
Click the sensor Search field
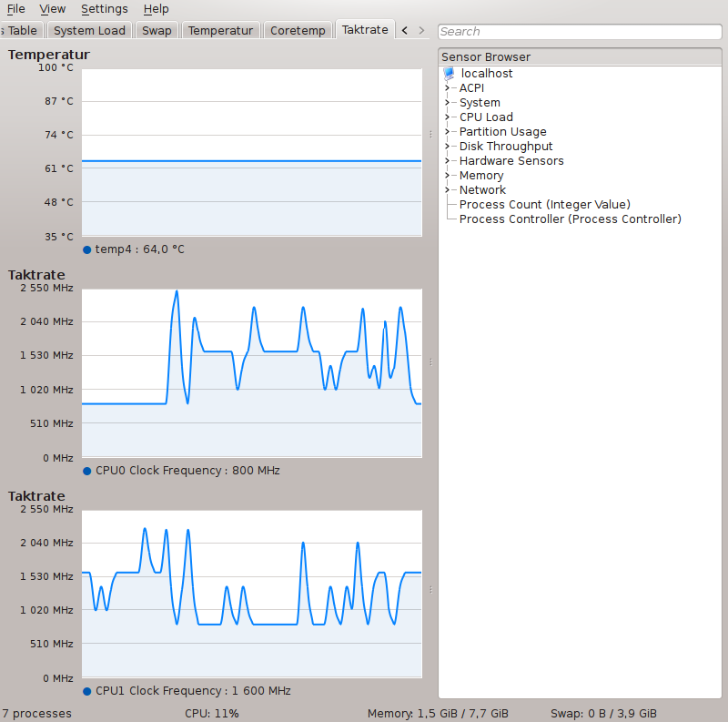(579, 32)
